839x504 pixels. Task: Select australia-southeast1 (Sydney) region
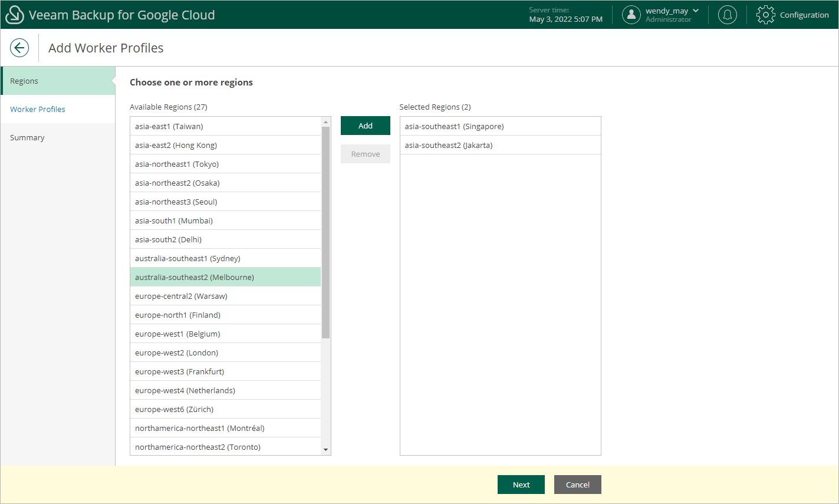click(x=225, y=258)
